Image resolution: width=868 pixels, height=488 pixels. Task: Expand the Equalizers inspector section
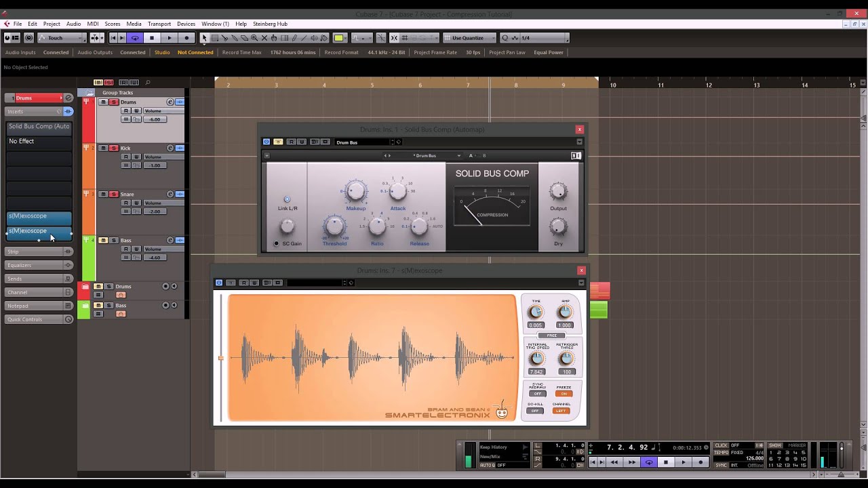coord(39,265)
